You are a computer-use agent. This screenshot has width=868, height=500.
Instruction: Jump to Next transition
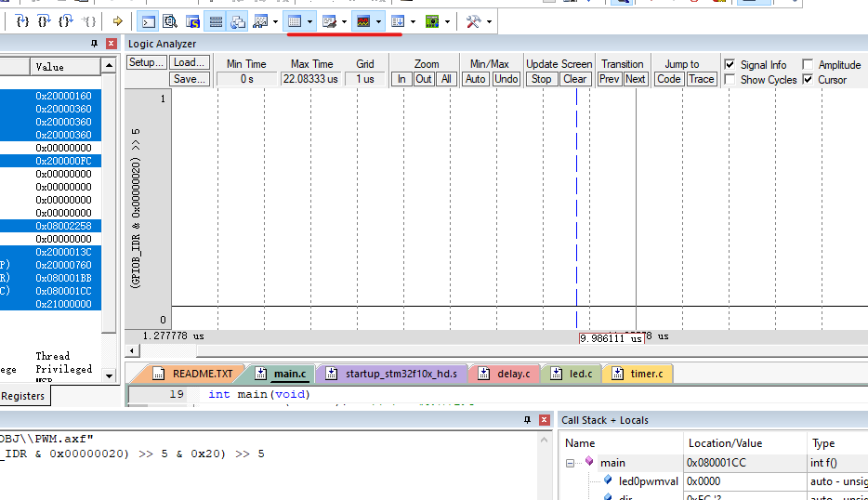pyautogui.click(x=636, y=79)
